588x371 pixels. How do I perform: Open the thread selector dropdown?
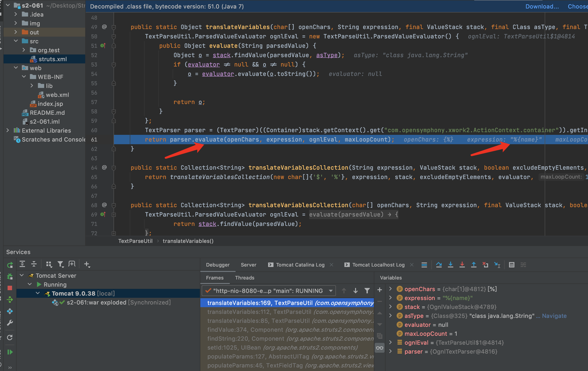click(x=269, y=291)
